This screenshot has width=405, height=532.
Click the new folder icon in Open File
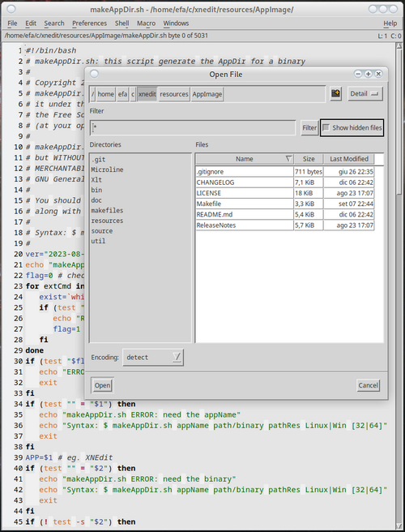click(x=335, y=93)
